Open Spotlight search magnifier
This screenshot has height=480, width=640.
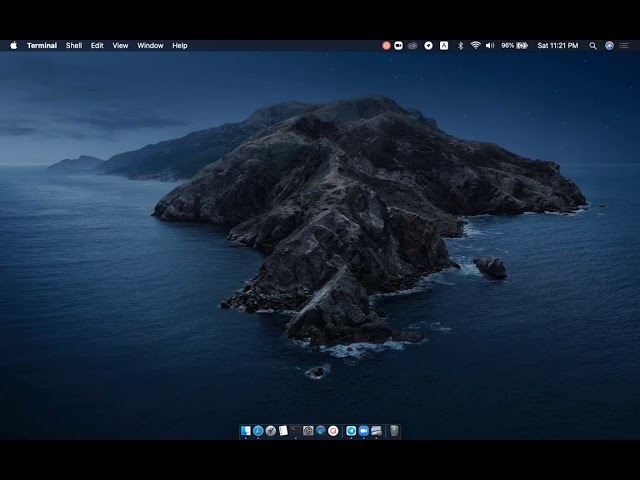pyautogui.click(x=593, y=46)
